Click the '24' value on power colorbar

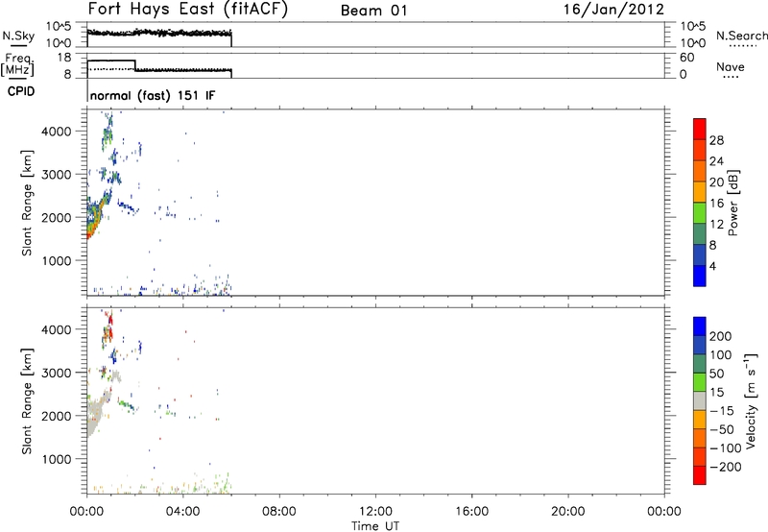pyautogui.click(x=716, y=161)
